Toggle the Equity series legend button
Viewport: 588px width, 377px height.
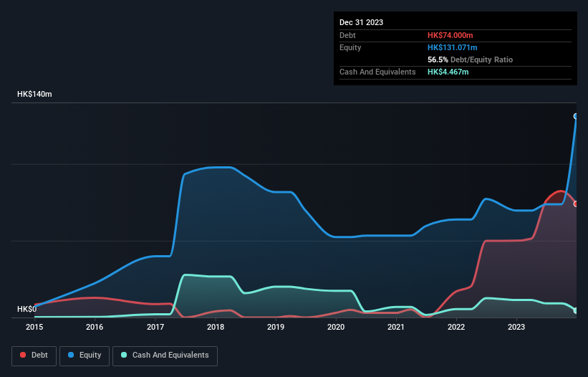85,355
